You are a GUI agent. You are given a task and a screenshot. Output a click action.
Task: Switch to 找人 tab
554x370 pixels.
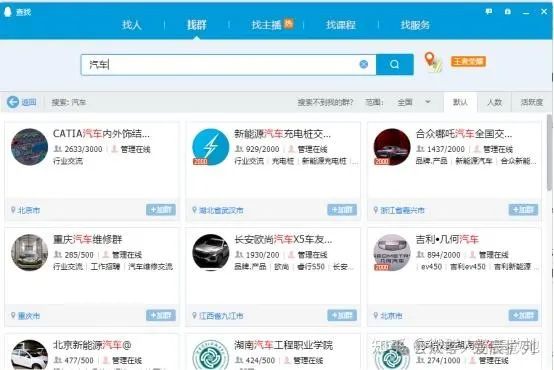pos(131,25)
